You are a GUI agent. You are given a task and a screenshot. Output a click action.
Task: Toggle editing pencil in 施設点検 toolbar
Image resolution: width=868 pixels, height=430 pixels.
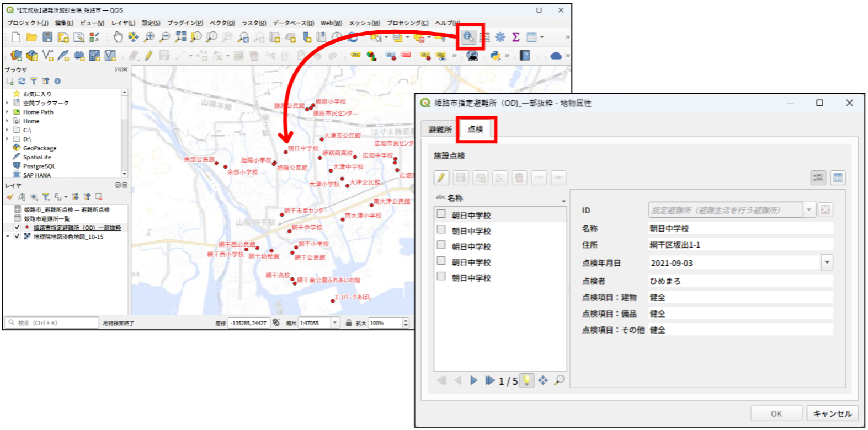click(441, 178)
